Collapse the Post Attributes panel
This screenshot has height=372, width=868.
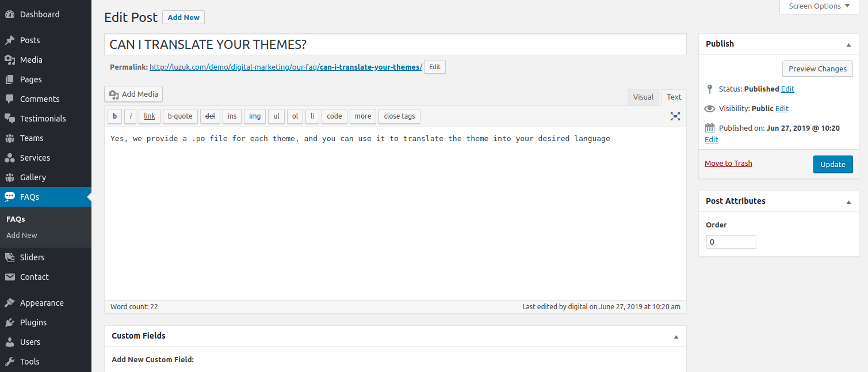[x=848, y=202]
